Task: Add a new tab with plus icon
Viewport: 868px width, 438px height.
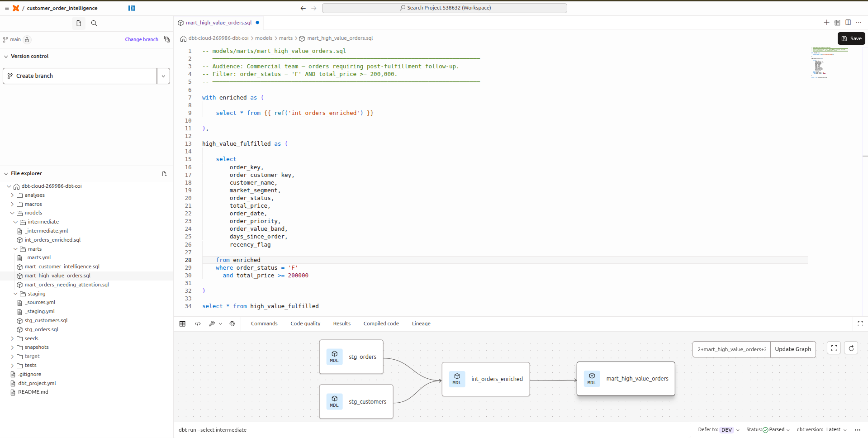Action: tap(826, 22)
